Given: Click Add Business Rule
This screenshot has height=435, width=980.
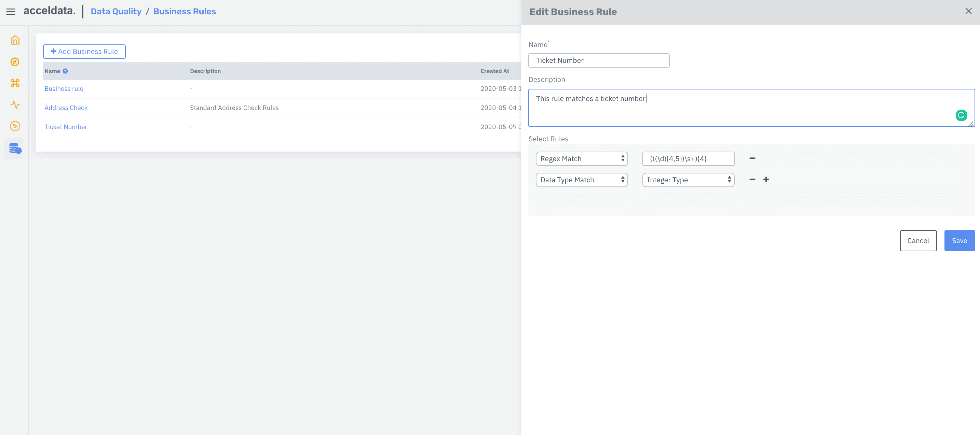Looking at the screenshot, I should (84, 51).
